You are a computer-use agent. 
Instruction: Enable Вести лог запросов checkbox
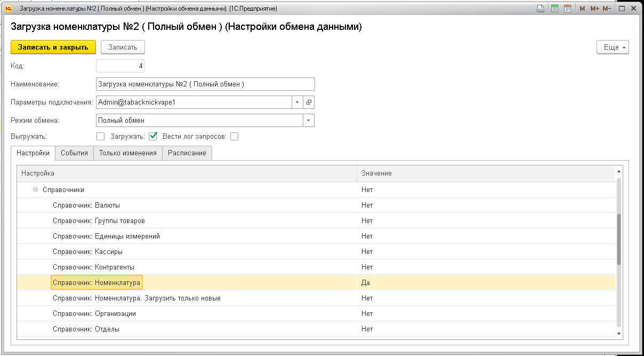[x=234, y=136]
